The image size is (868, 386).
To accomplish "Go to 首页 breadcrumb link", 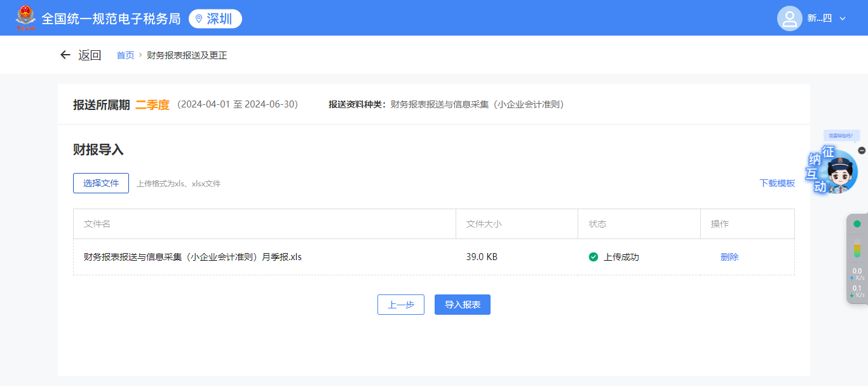I will click(125, 55).
